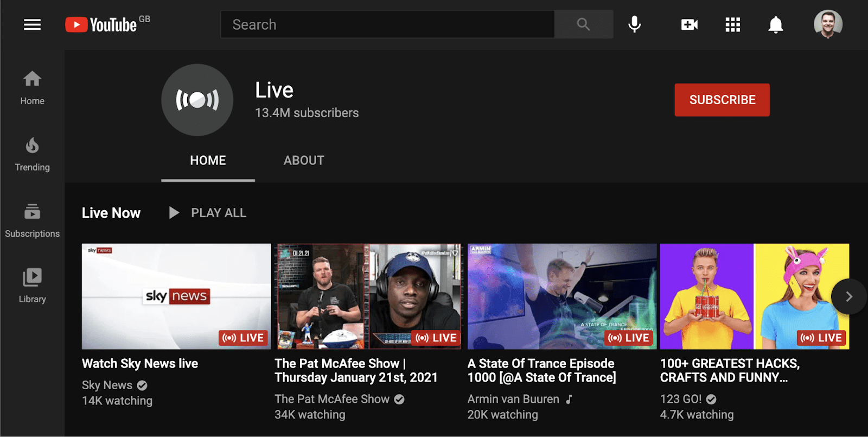
Task: Subscribe to the Live channel
Action: 722,100
